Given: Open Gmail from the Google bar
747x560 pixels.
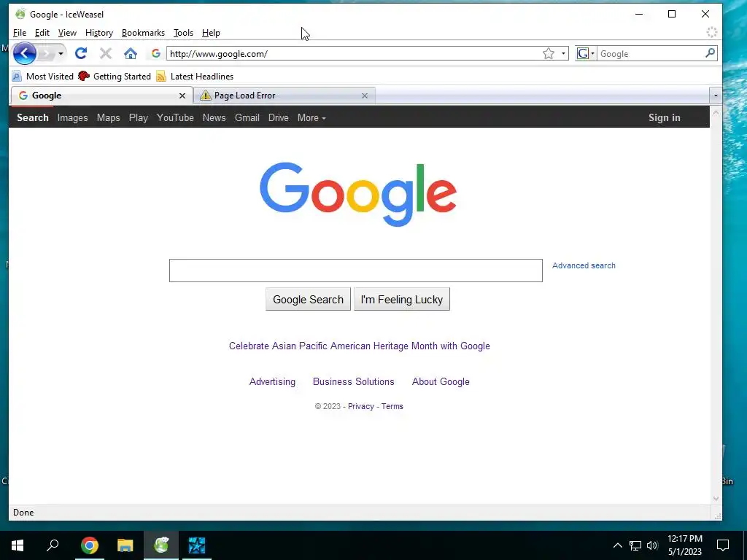Looking at the screenshot, I should [x=247, y=117].
